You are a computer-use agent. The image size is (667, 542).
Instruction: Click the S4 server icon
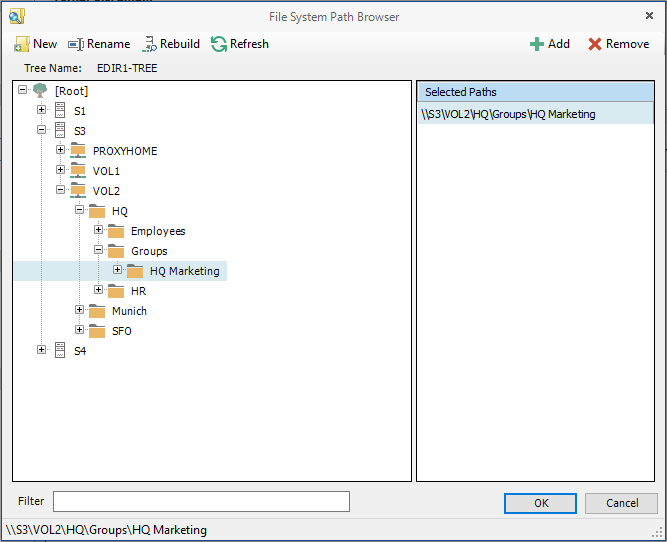(x=60, y=350)
